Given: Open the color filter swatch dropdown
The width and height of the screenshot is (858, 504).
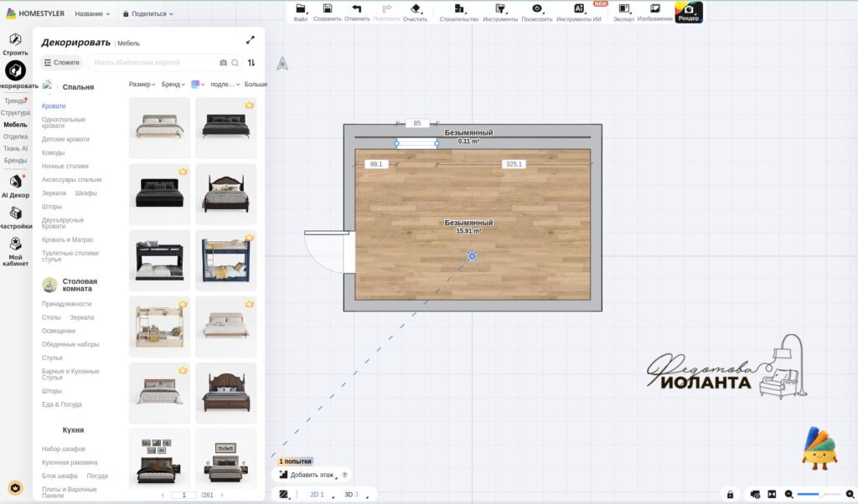Looking at the screenshot, I should 198,85.
